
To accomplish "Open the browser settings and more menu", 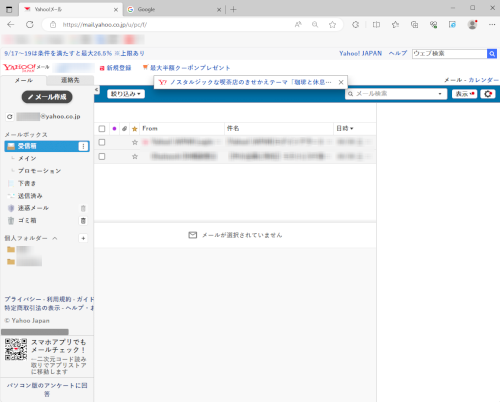I will pos(492,24).
